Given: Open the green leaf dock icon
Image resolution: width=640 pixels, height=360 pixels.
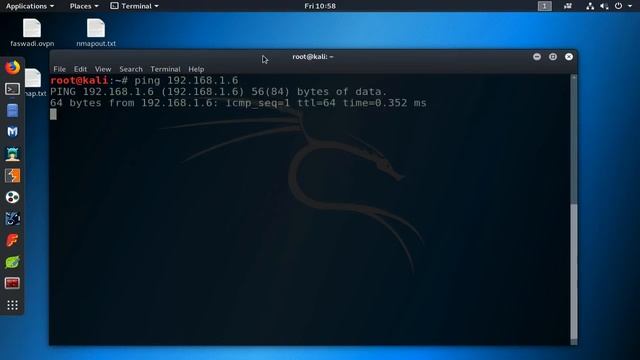Looking at the screenshot, I should pyautogui.click(x=12, y=262).
